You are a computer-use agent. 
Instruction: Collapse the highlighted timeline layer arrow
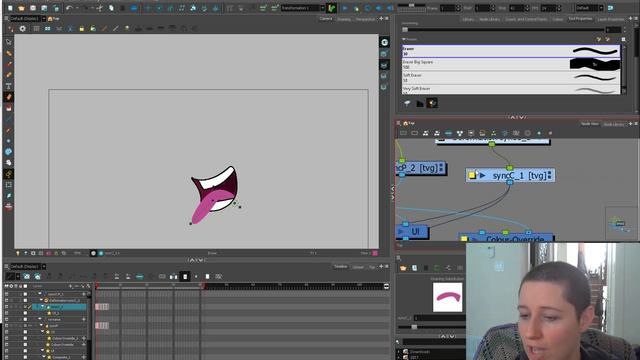point(42,307)
